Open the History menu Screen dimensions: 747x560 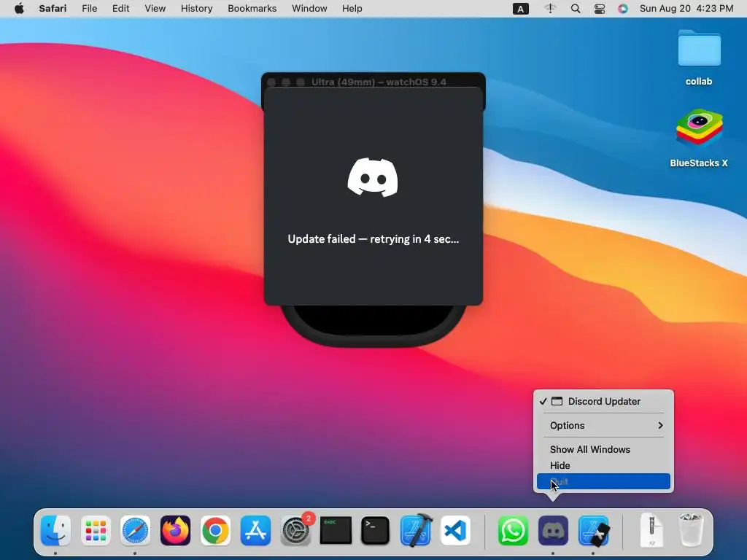coord(196,9)
